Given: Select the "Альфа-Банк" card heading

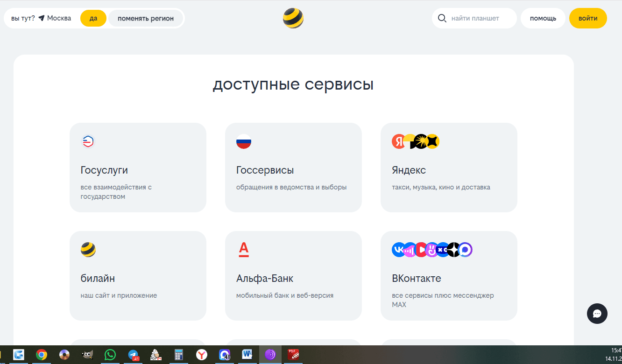Looking at the screenshot, I should pyautogui.click(x=265, y=279).
